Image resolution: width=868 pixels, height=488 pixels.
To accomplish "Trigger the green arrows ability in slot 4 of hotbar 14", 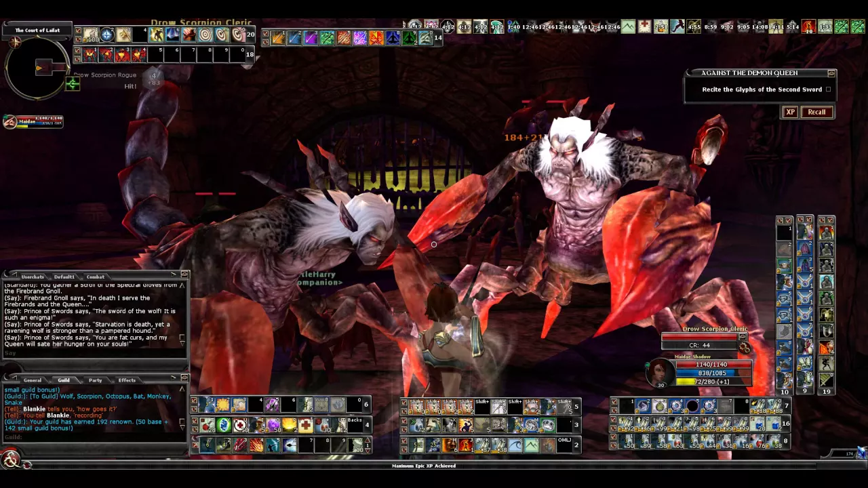I will point(327,38).
